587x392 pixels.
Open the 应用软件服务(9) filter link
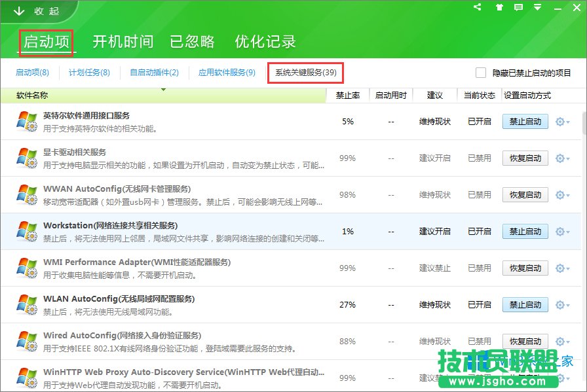227,73
